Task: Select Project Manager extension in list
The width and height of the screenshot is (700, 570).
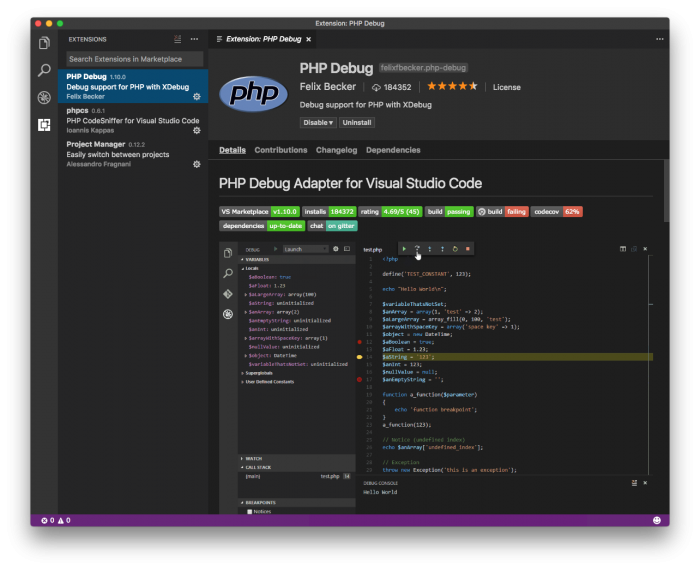Action: [133, 154]
